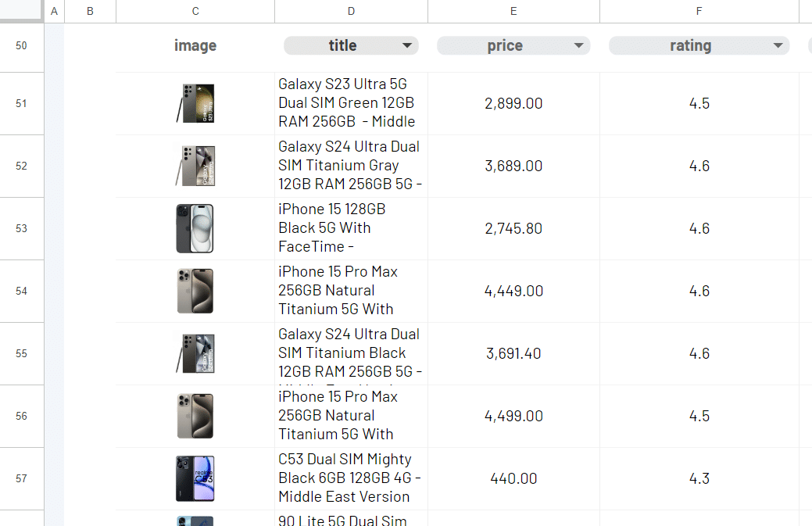Select the entire column D header
812x526 pixels.
coord(351,11)
